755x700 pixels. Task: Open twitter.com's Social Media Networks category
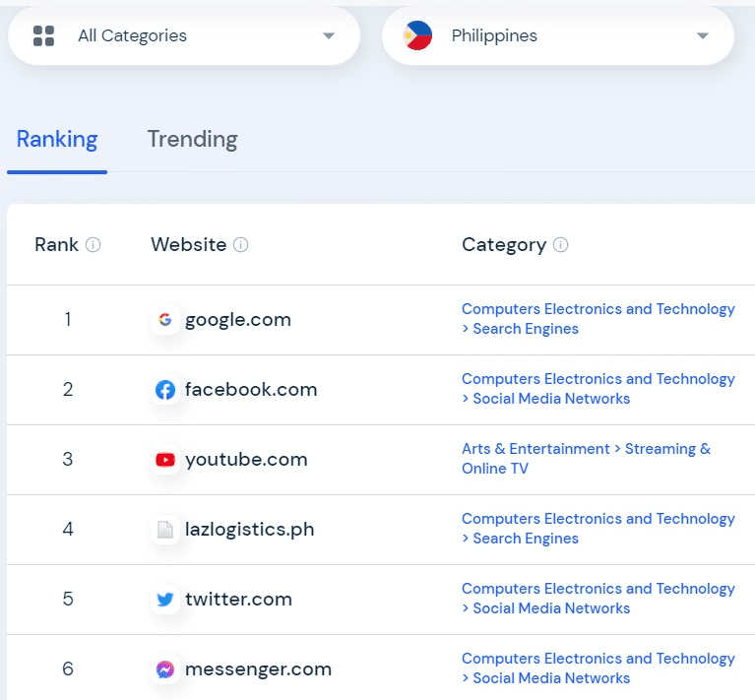pos(598,599)
